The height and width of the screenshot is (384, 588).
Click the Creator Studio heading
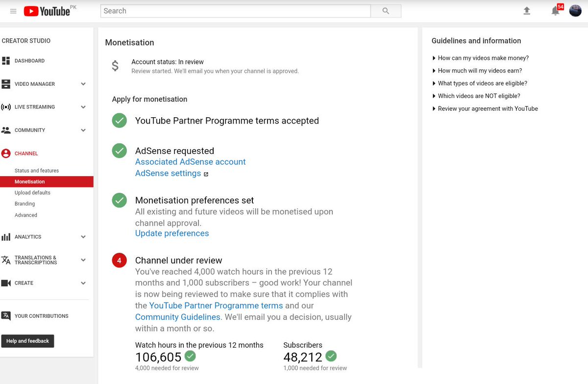(x=26, y=41)
